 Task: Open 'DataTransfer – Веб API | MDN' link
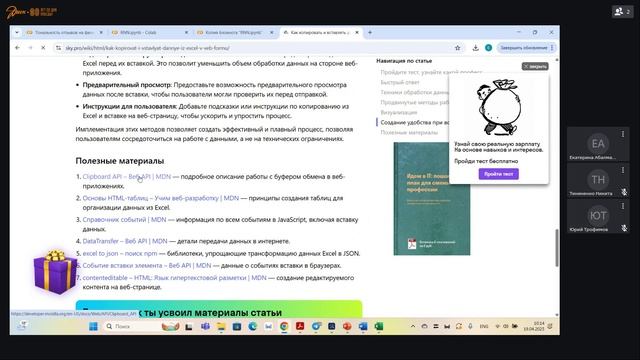[x=124, y=241]
